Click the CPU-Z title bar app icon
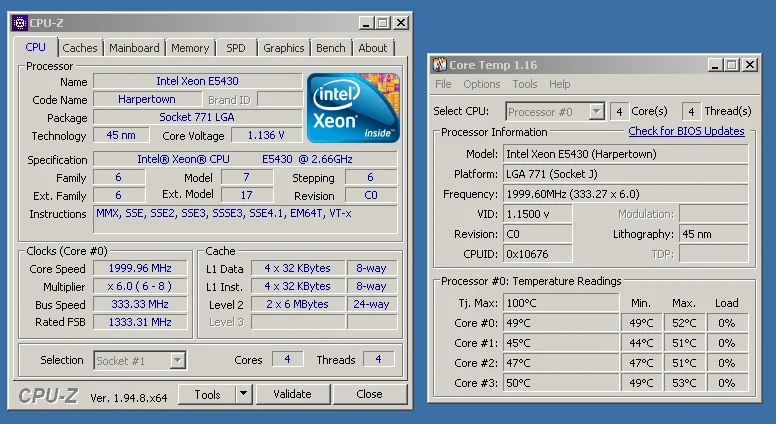The height and width of the screenshot is (424, 776). click(20, 23)
